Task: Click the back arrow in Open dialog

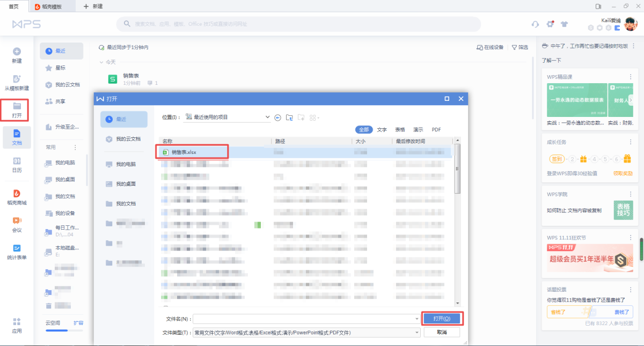Action: 277,117
